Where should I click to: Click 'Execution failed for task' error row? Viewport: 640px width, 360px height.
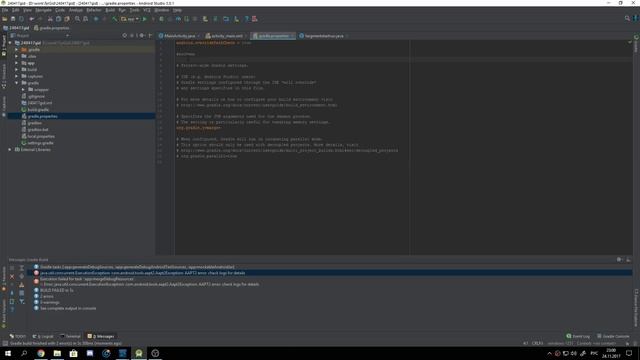[87, 279]
